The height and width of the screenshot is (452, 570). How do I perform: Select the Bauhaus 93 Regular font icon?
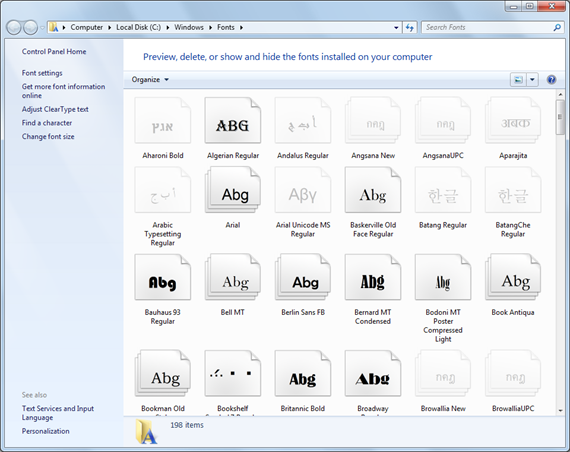(162, 277)
